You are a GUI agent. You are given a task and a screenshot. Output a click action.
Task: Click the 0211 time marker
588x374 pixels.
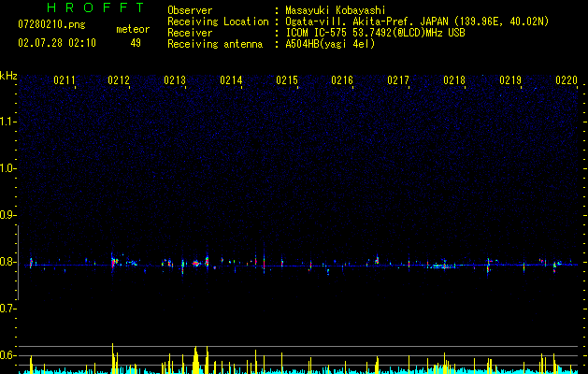point(65,80)
